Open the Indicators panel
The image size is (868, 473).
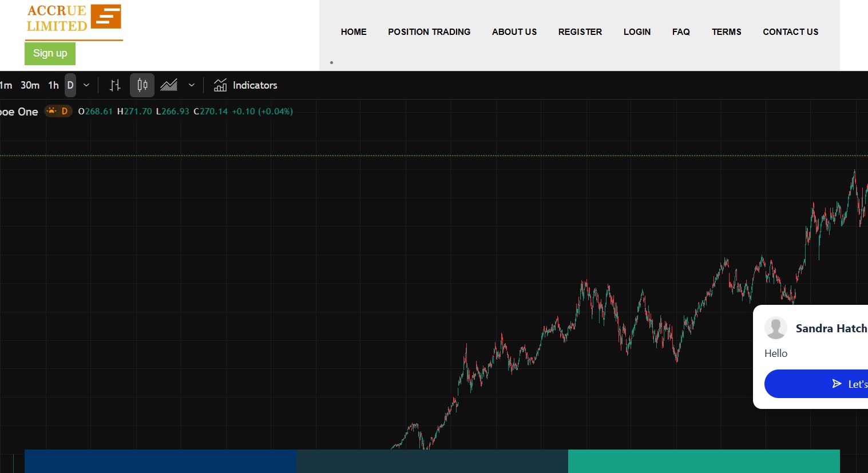pos(245,85)
